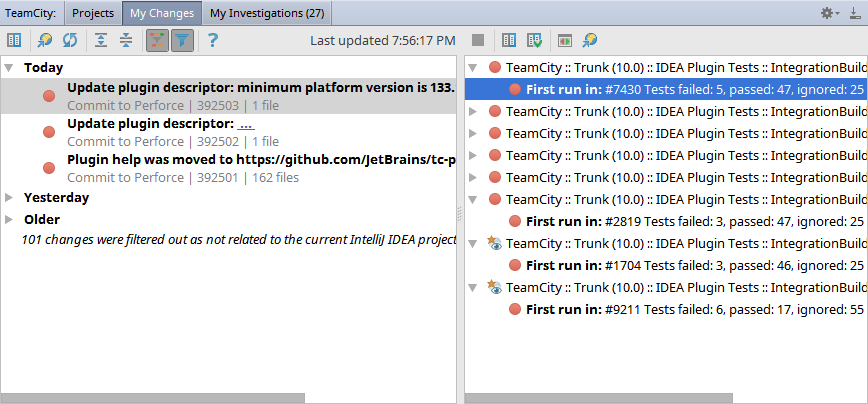Switch to the My Changes tab

(x=162, y=13)
